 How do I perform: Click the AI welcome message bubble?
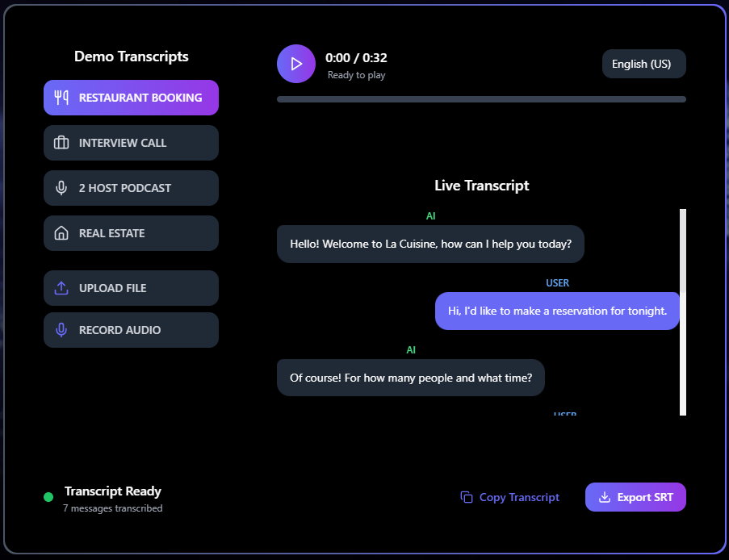click(x=430, y=244)
